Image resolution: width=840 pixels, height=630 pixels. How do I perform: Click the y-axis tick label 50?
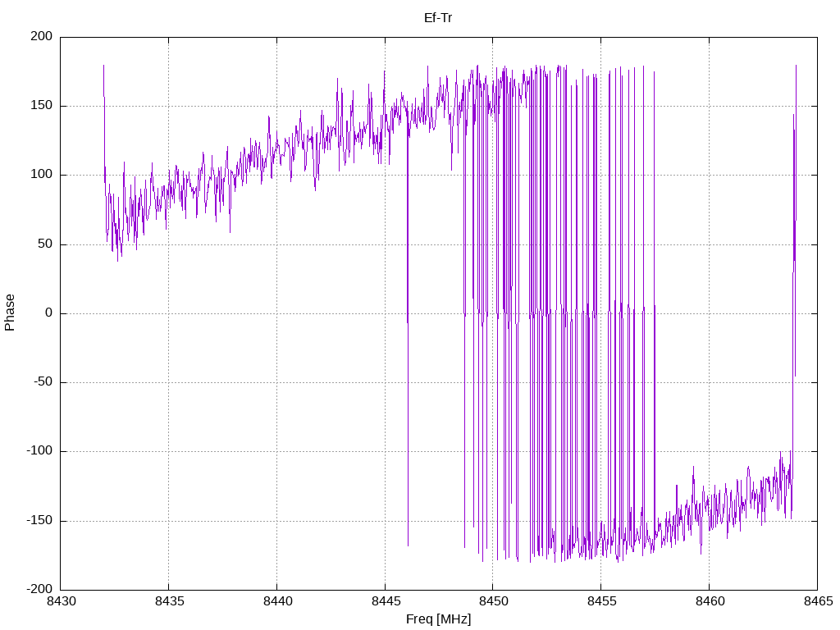46,244
